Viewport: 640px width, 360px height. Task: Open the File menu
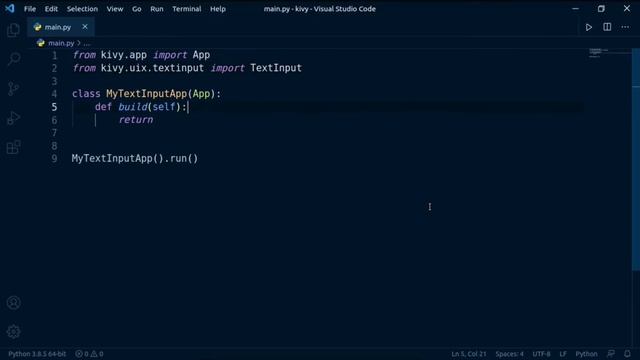pos(30,9)
